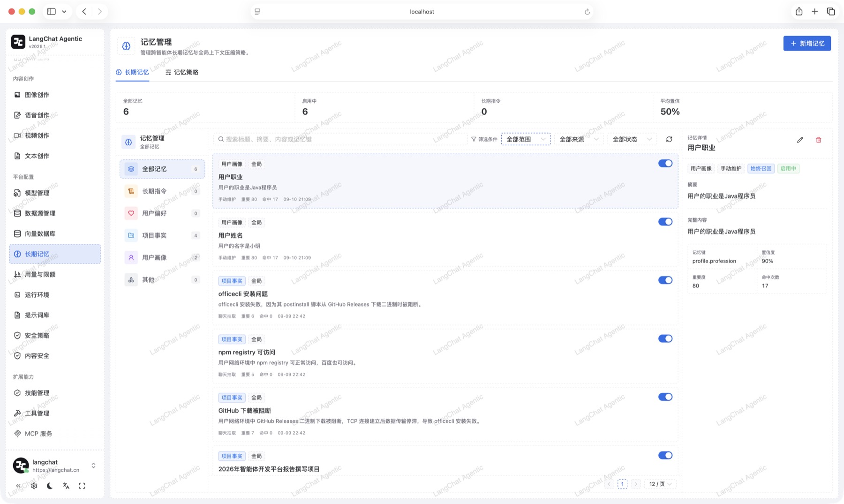Screen dimensions: 844x504
Task: Open 工具管理 in the sidebar
Action: [55, 413]
